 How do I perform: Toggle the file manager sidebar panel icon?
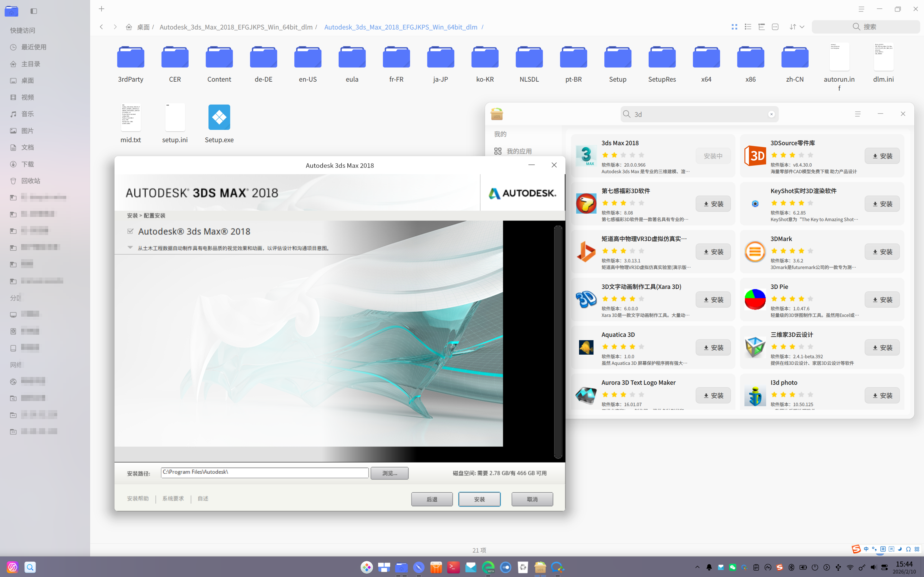[x=33, y=11]
